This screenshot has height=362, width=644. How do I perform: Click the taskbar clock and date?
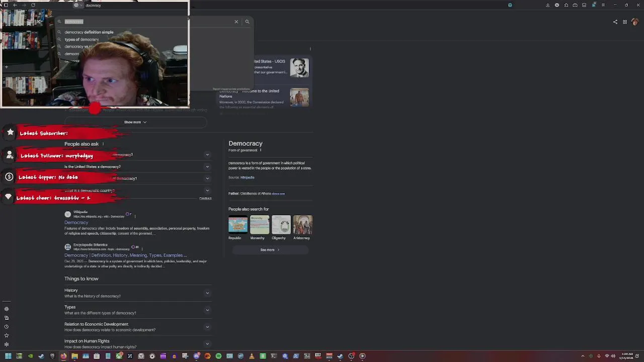627,356
